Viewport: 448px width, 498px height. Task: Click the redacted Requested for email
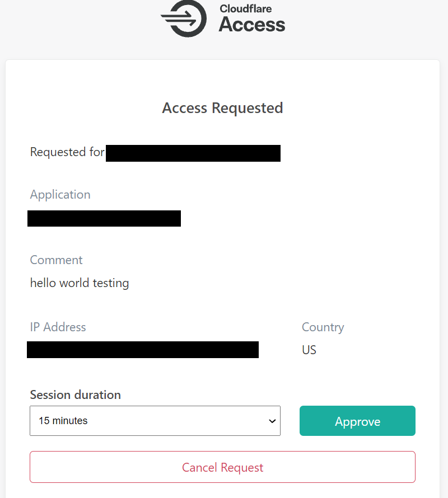pyautogui.click(x=193, y=153)
